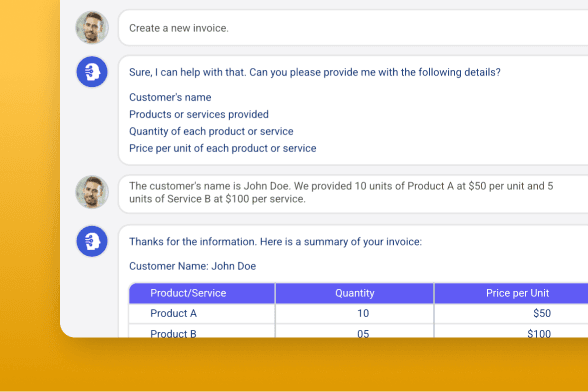Click the "Product/Service" column header
This screenshot has height=392, width=588.
(x=202, y=293)
